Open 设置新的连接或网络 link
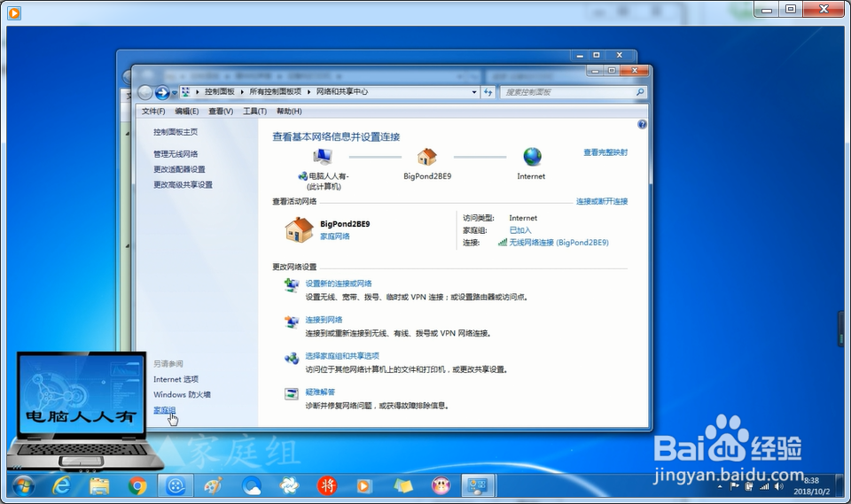Image resolution: width=851 pixels, height=504 pixels. point(339,283)
